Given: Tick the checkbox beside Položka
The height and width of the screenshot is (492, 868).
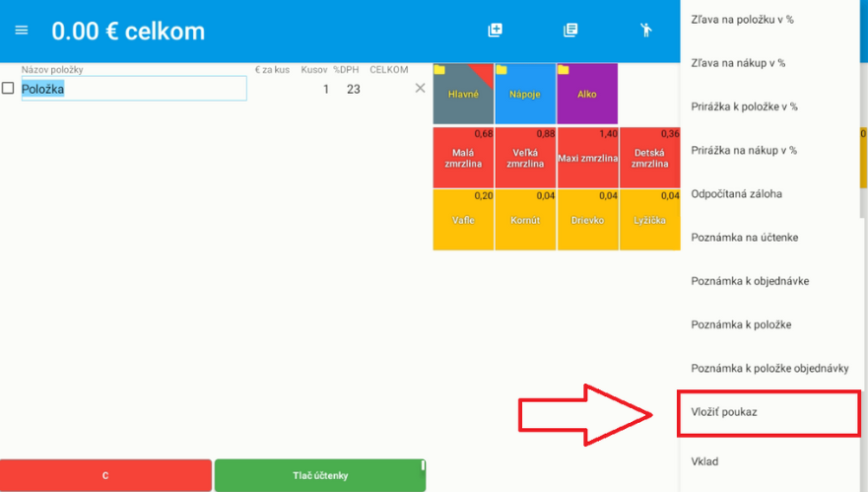Looking at the screenshot, I should point(8,89).
